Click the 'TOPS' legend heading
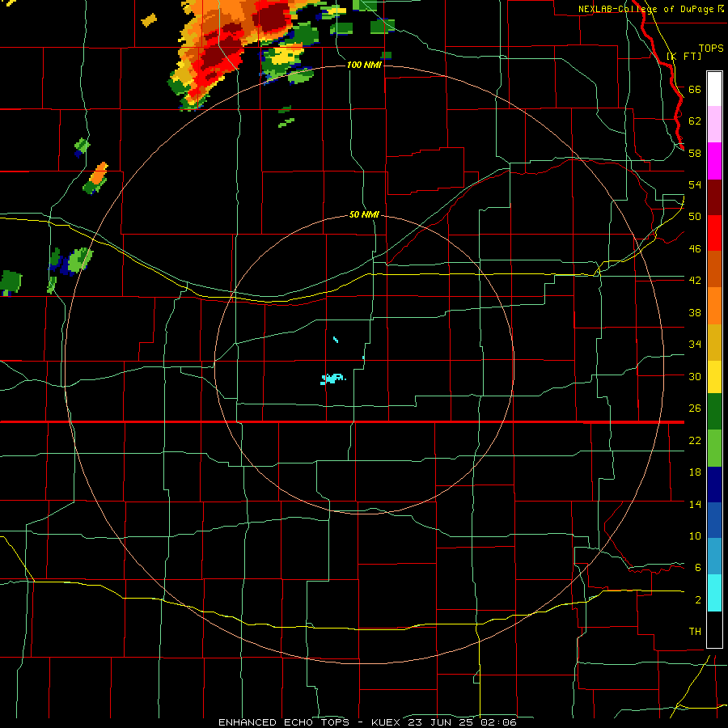 711,49
